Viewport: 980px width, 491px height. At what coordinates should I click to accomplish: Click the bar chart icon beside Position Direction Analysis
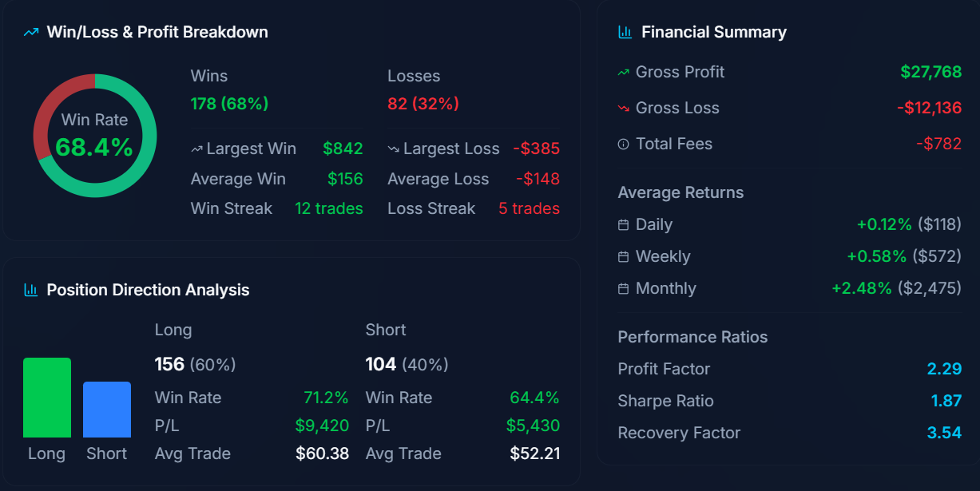pos(31,290)
